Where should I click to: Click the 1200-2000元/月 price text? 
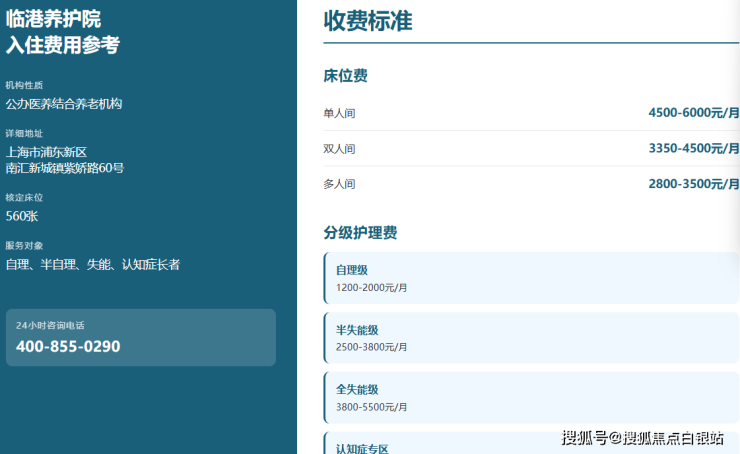(x=371, y=287)
